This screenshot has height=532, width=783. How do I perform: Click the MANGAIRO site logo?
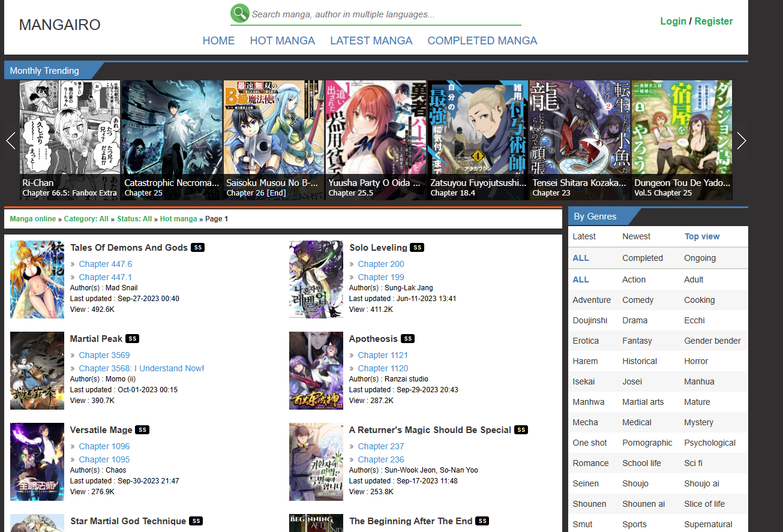pyautogui.click(x=60, y=25)
